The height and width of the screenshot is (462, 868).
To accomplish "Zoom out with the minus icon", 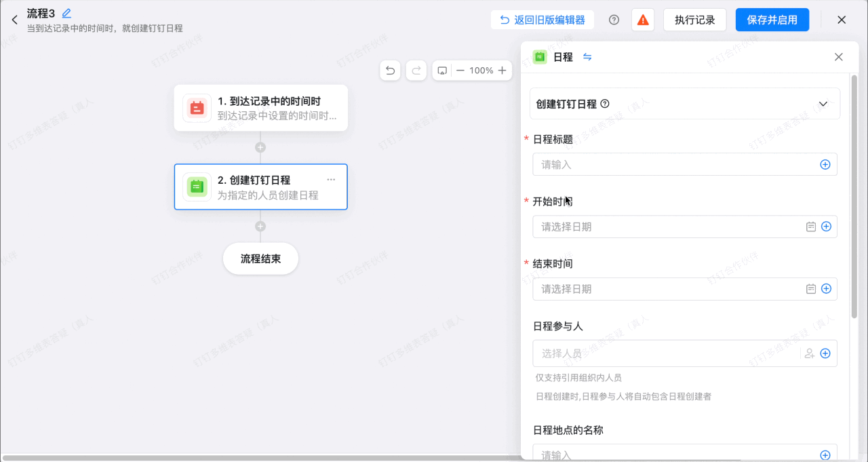I will pyautogui.click(x=460, y=71).
